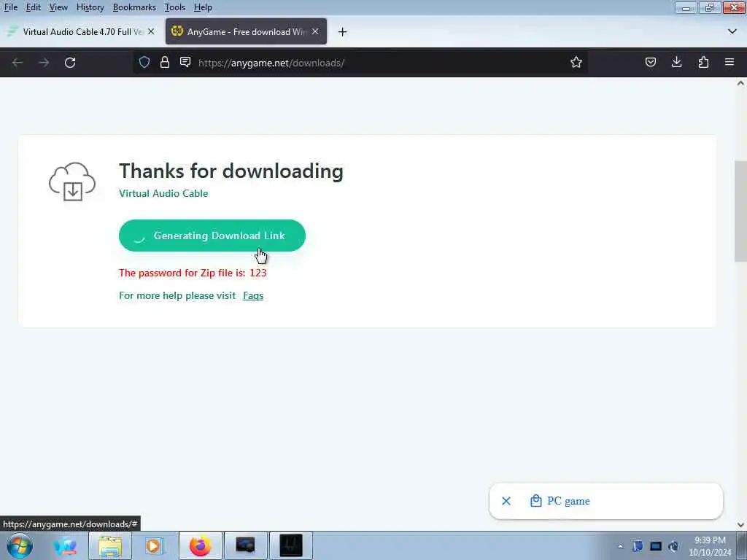Click the browser back arrow
This screenshot has width=747, height=560.
coord(18,63)
